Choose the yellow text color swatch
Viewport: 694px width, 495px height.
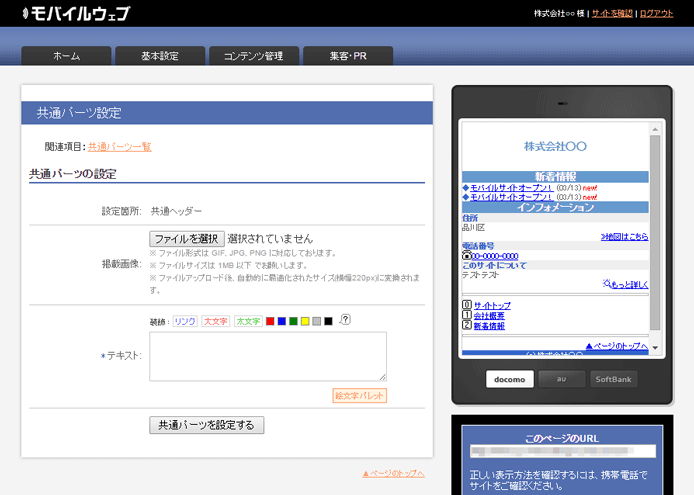tap(305, 321)
